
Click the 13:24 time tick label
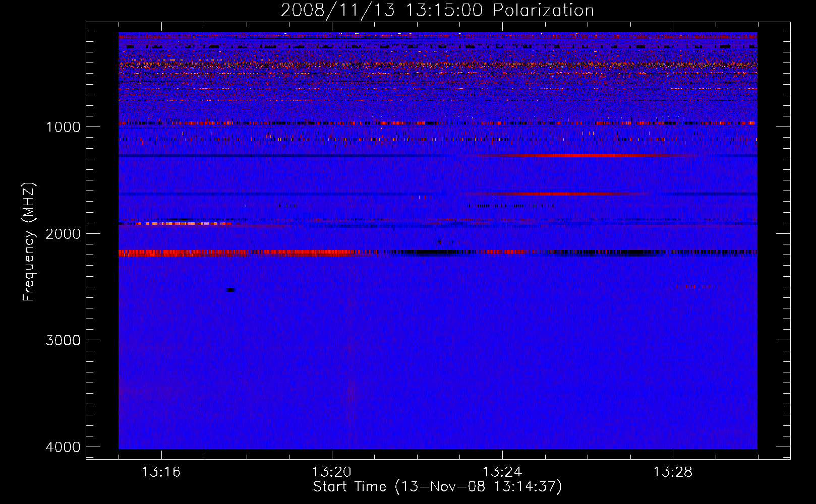click(x=502, y=472)
